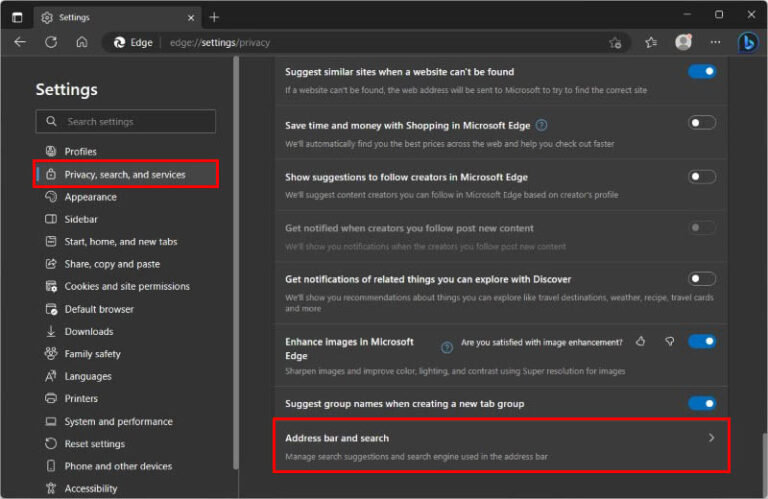The height and width of the screenshot is (499, 768).
Task: Open the Favorites list icon
Action: [x=651, y=43]
